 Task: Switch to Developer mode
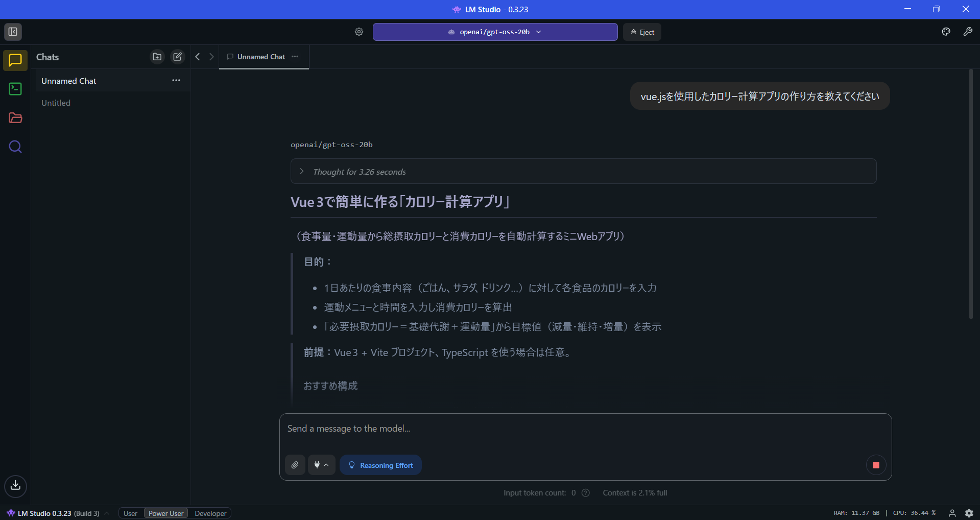click(210, 513)
